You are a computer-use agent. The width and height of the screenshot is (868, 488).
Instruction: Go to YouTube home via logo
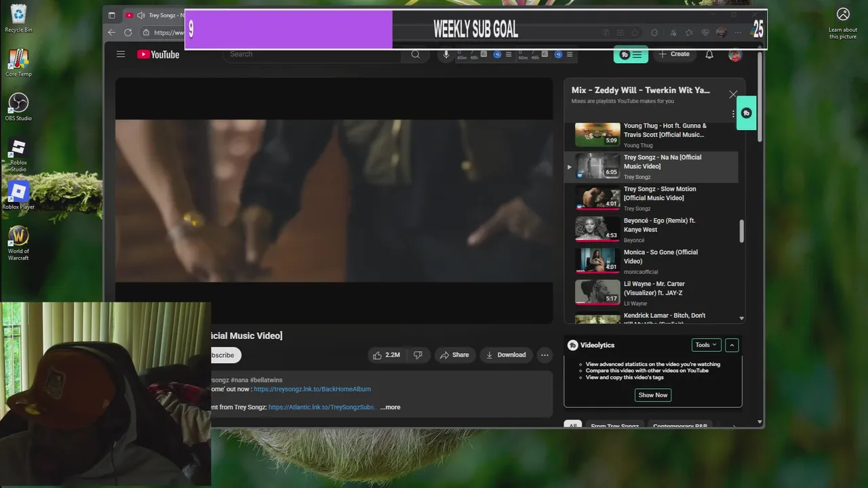pos(158,54)
